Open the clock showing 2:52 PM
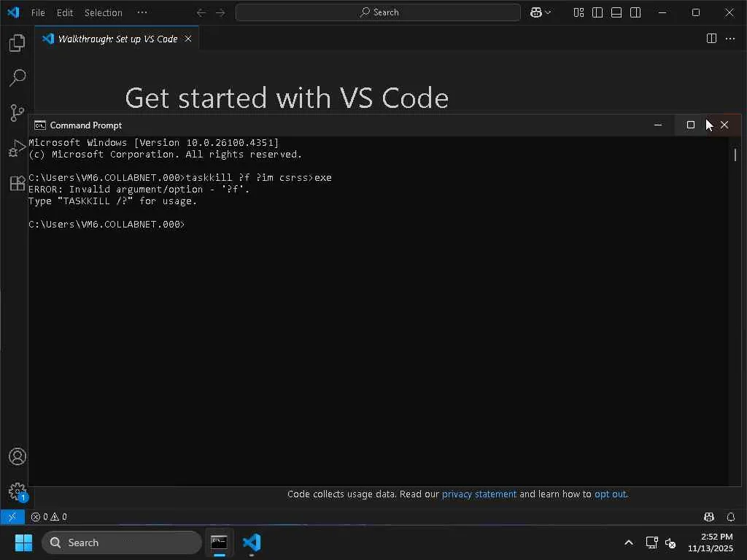Viewport: 747px width, 560px height. coord(711,542)
